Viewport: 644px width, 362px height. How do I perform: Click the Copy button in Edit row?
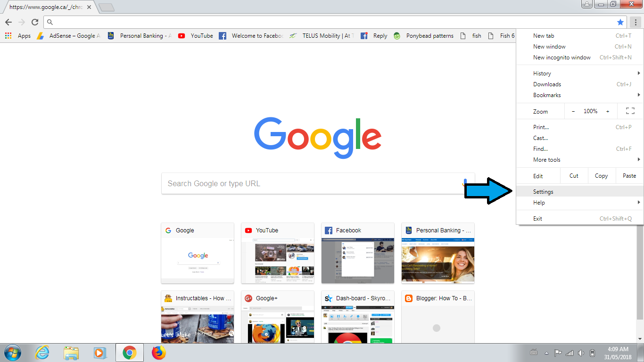tap(601, 176)
